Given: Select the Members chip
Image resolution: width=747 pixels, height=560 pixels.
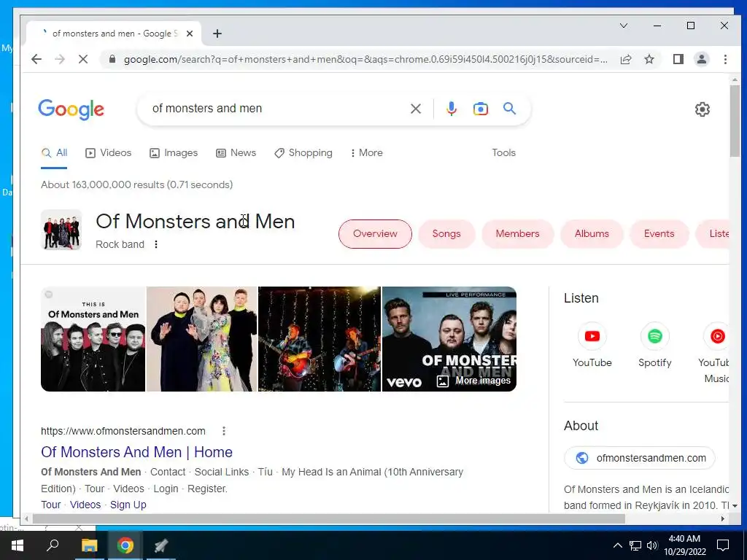Looking at the screenshot, I should pyautogui.click(x=517, y=234).
